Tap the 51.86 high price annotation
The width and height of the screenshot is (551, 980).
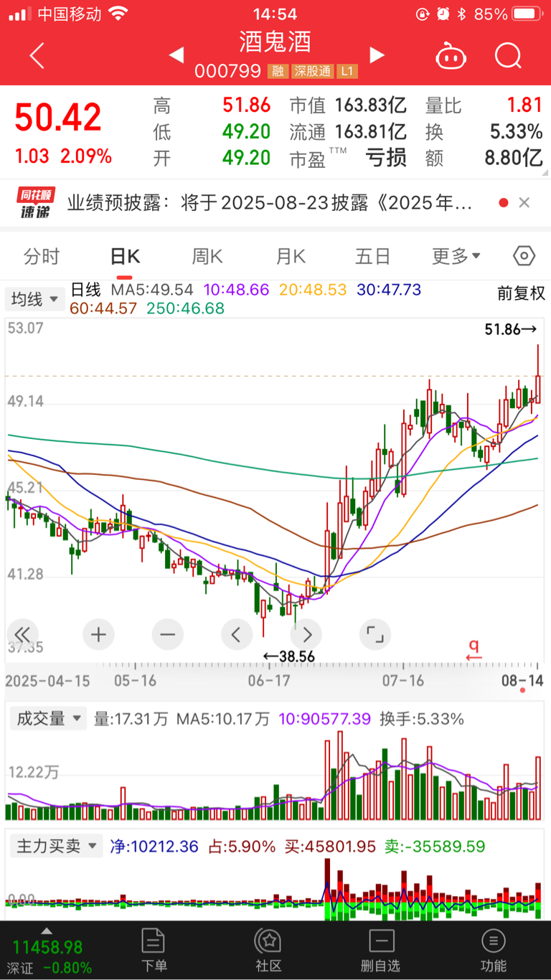click(x=511, y=329)
